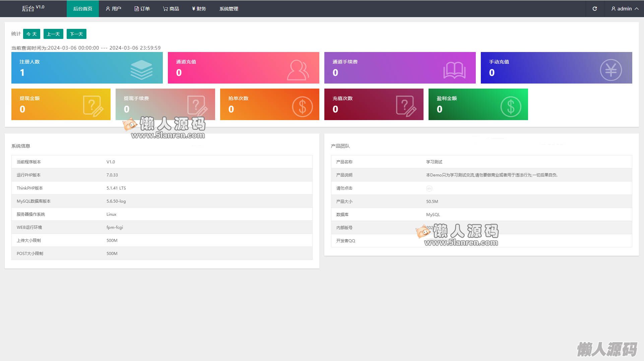Open the 系统管理 menu
The height and width of the screenshot is (361, 644).
click(229, 9)
